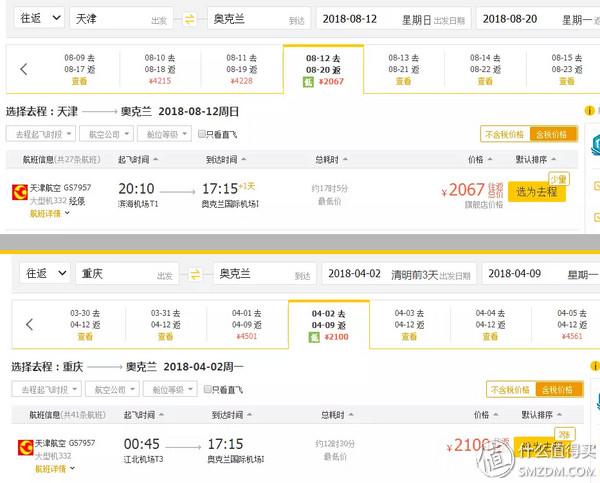This screenshot has width=600, height=483.
Task: Expand 航班详情 for the 20:10 flight
Action: [50, 214]
